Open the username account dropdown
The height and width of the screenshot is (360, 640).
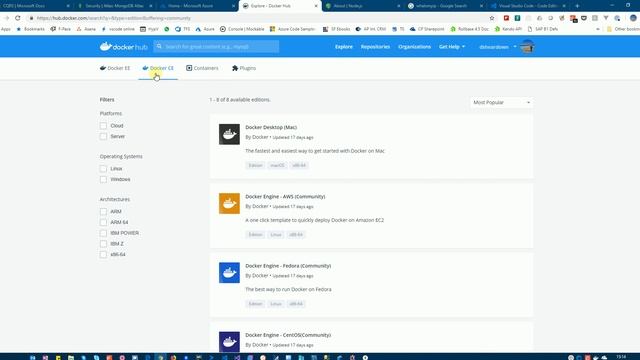click(498, 47)
